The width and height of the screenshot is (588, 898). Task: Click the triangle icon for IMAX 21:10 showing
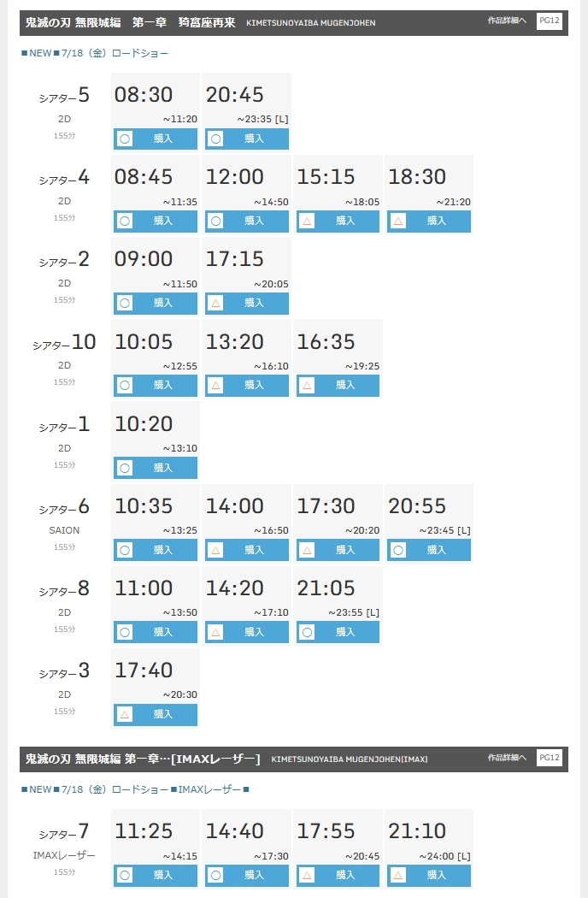click(x=398, y=875)
